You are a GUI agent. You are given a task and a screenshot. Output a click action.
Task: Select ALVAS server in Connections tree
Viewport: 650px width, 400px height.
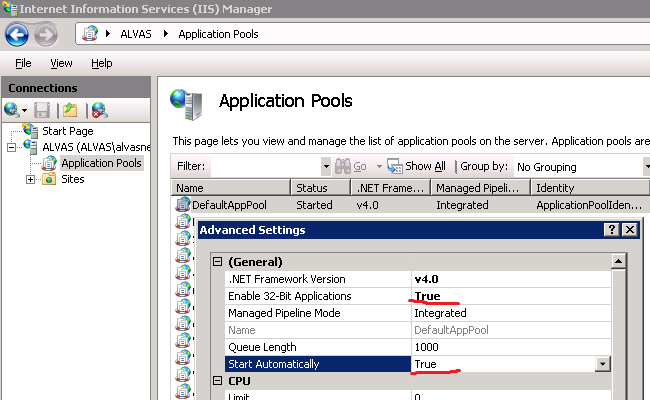point(96,147)
